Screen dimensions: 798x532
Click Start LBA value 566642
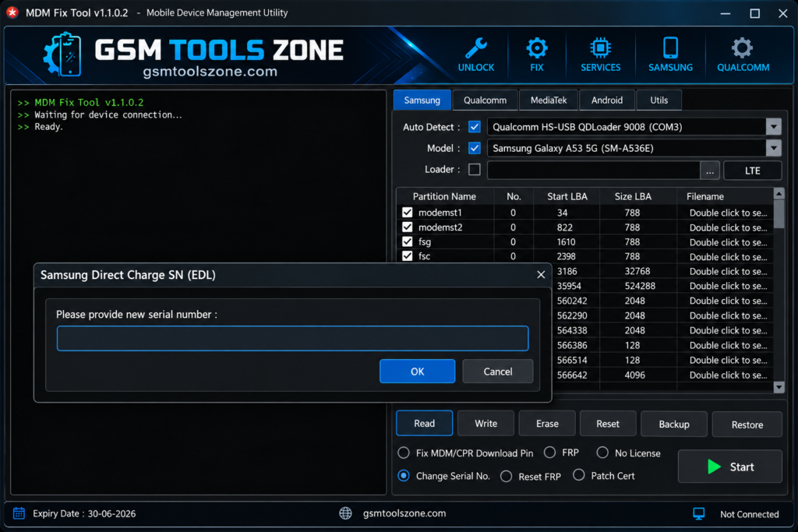pyautogui.click(x=571, y=375)
